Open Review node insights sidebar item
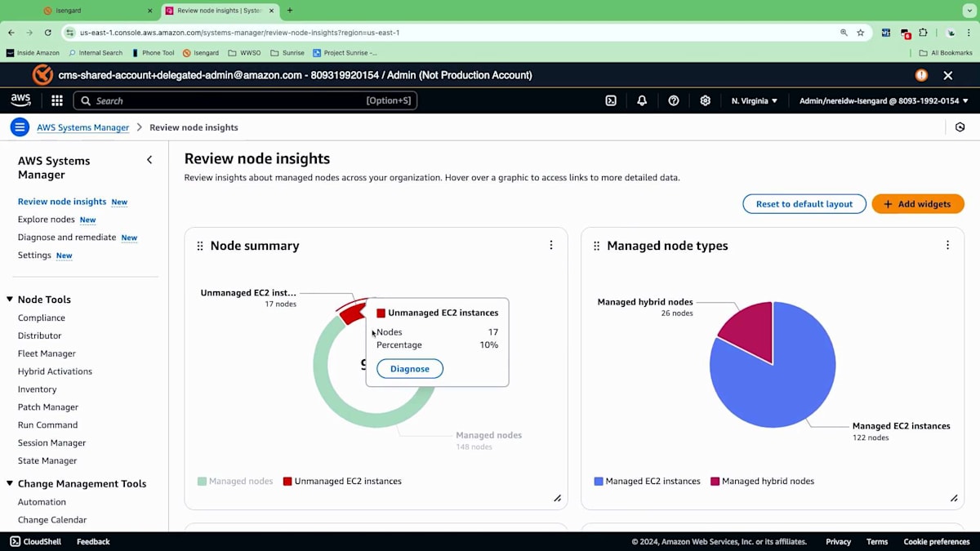Image resolution: width=980 pixels, height=551 pixels. (x=62, y=202)
